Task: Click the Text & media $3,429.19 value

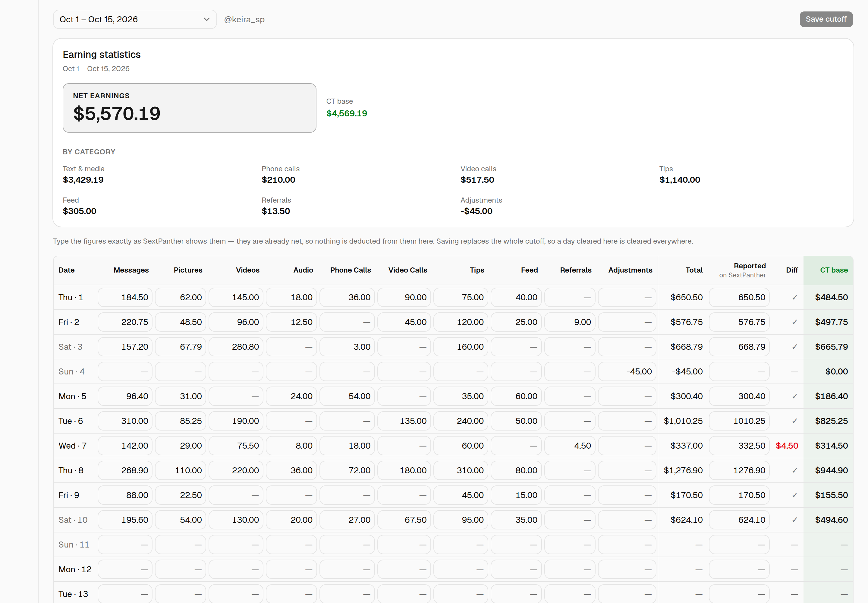Action: [83, 180]
